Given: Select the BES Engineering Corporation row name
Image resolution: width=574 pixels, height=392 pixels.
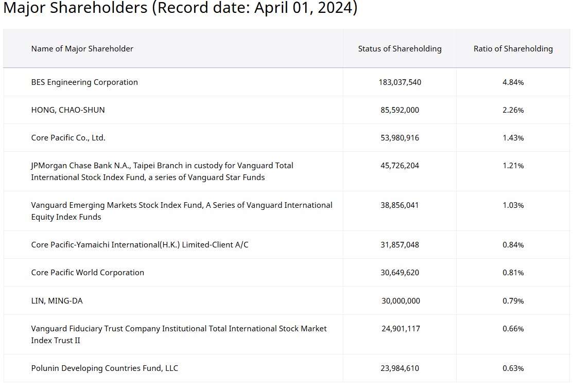Looking at the screenshot, I should [84, 82].
